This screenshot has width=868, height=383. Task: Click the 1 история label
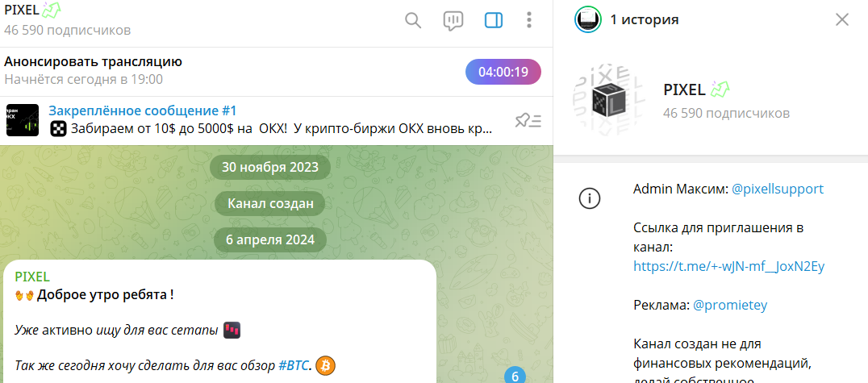(x=645, y=20)
